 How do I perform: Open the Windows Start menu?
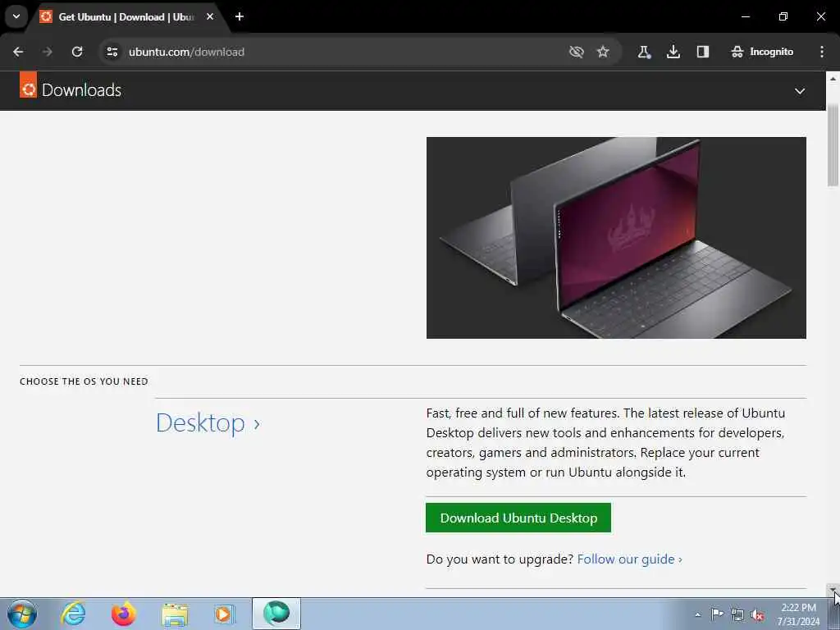point(22,614)
